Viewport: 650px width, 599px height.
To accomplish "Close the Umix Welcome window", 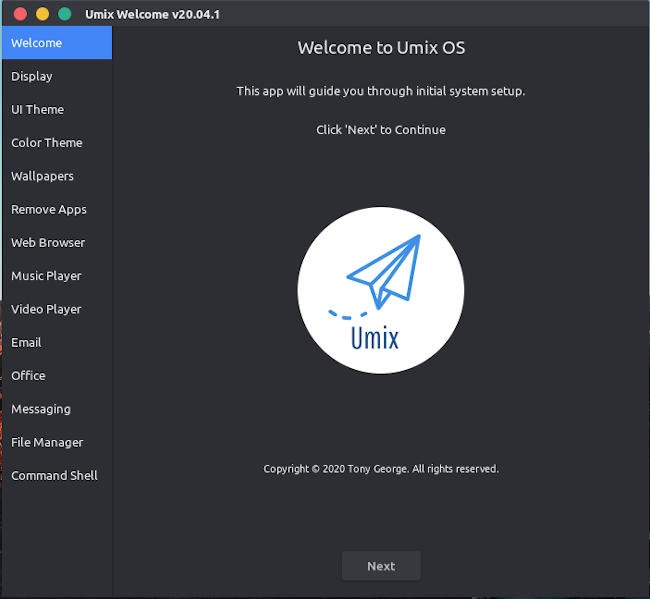I will pyautogui.click(x=20, y=14).
